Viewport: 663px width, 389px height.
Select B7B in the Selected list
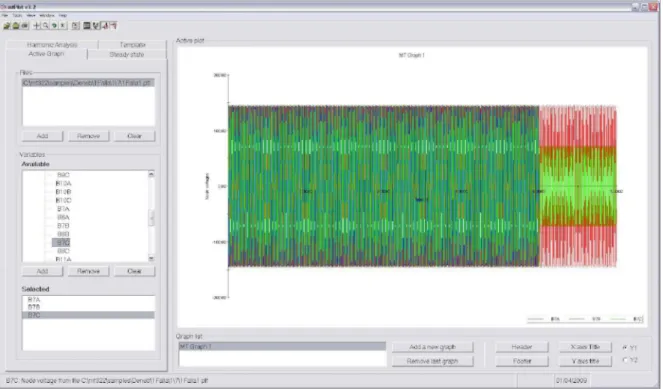coord(88,307)
